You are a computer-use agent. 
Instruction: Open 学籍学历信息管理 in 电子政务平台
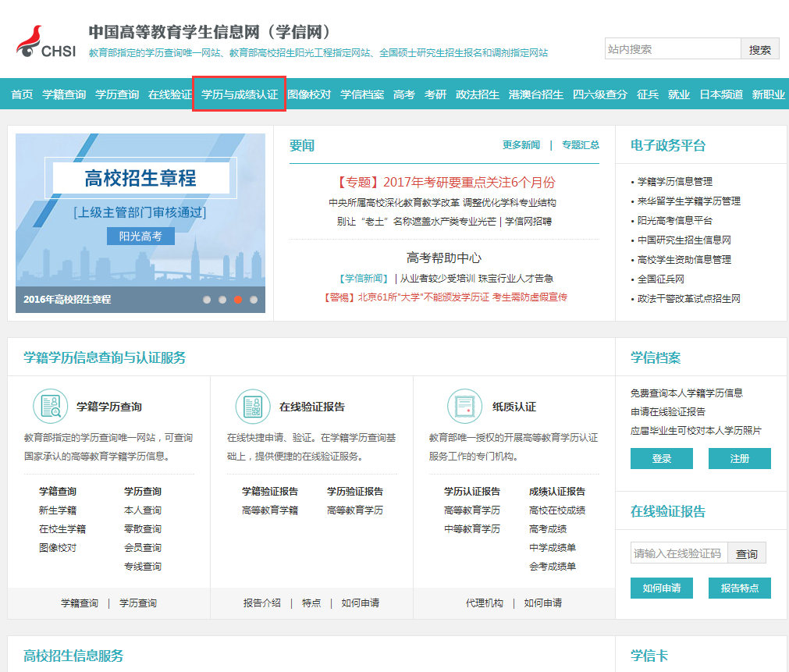pos(675,181)
